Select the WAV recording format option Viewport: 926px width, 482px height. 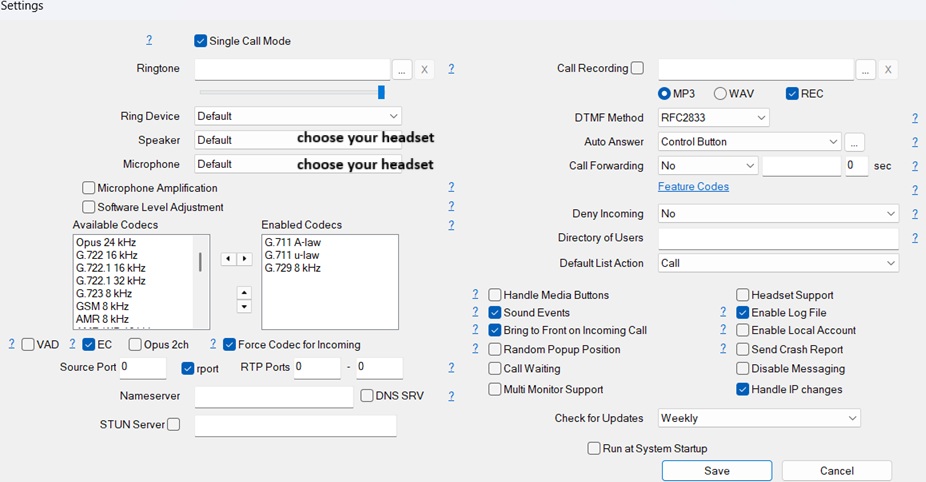720,94
